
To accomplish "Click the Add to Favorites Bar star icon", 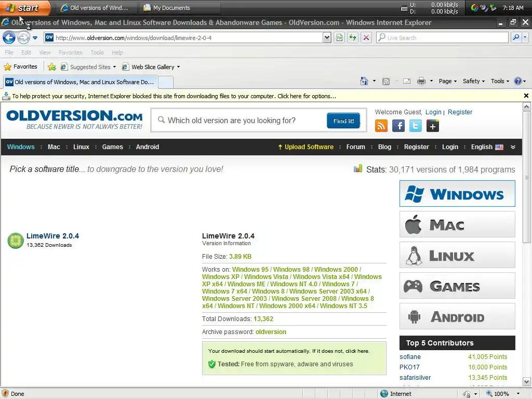I will (x=52, y=67).
